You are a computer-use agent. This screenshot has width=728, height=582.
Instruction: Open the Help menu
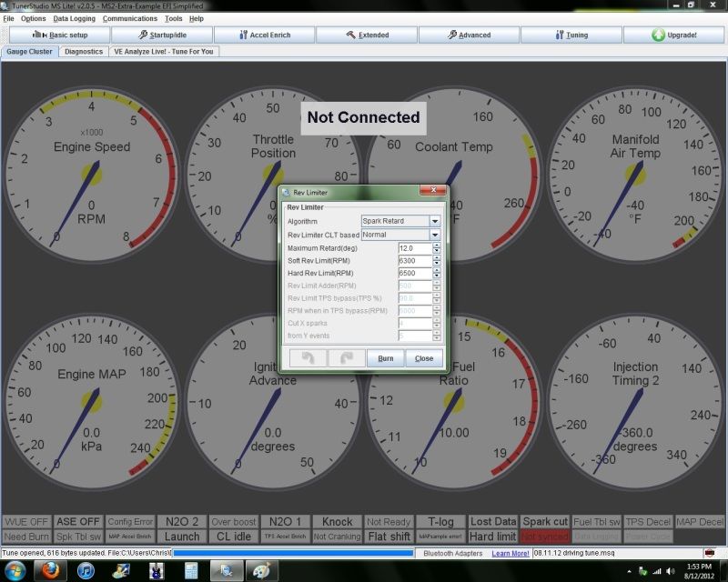pyautogui.click(x=197, y=18)
